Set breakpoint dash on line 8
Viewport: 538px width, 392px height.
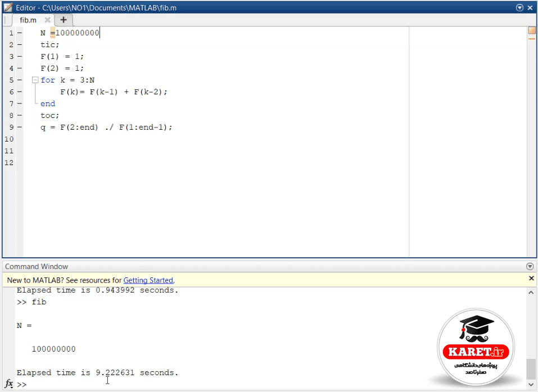(20, 116)
